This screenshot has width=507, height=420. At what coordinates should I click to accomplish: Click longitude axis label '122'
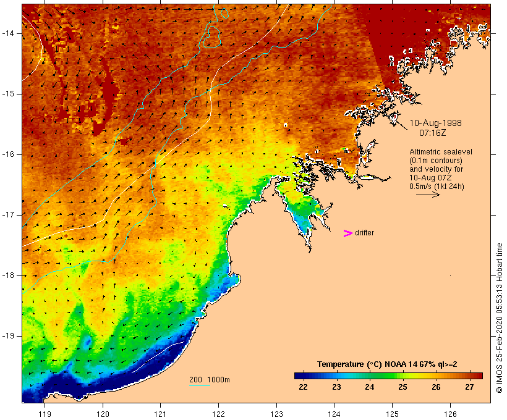click(x=219, y=414)
